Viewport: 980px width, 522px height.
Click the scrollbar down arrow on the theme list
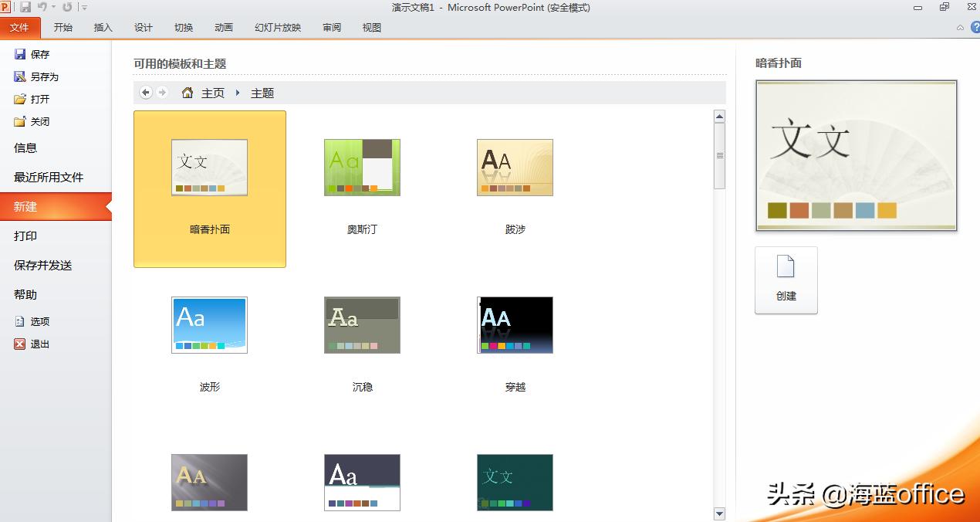[x=718, y=513]
